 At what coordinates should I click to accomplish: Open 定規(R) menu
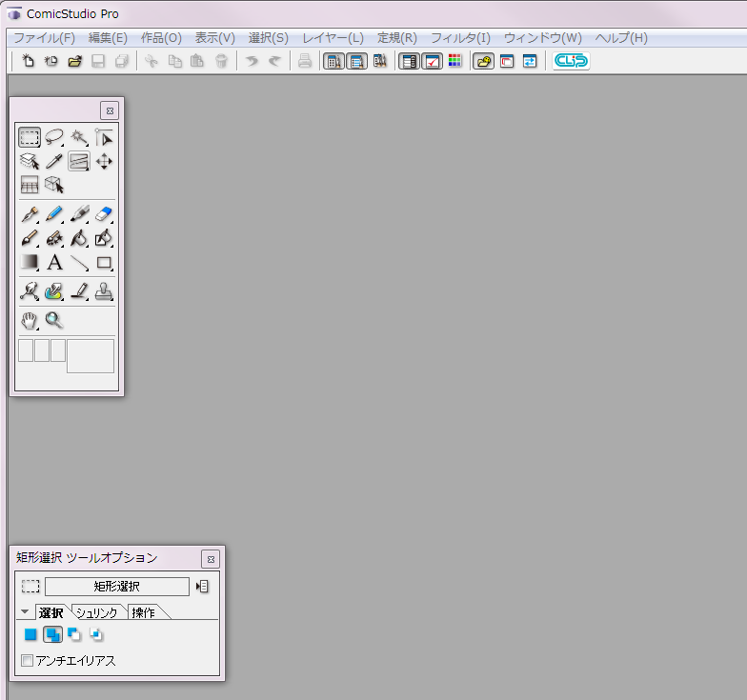point(397,38)
